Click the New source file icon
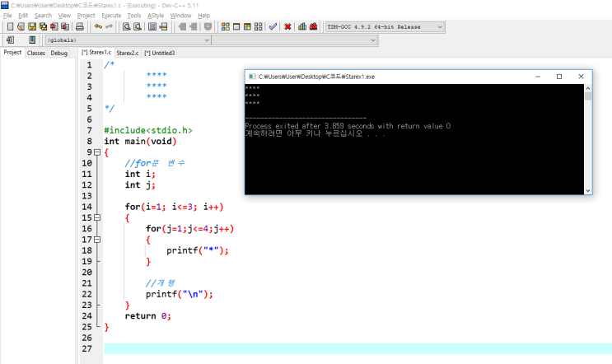This screenshot has width=612, height=364. point(10,26)
